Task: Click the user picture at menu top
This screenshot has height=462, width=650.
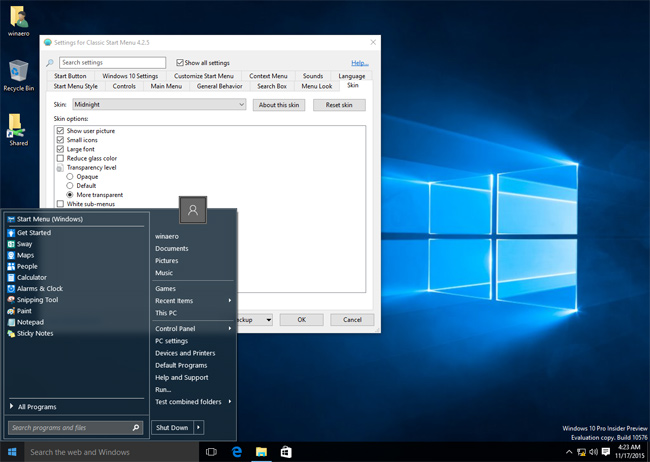Action: click(x=193, y=208)
